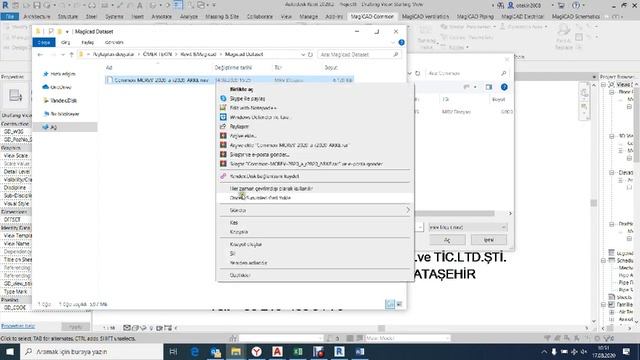Open the Explorer 'Dosya' tab
The image size is (640, 360).
[x=44, y=42]
